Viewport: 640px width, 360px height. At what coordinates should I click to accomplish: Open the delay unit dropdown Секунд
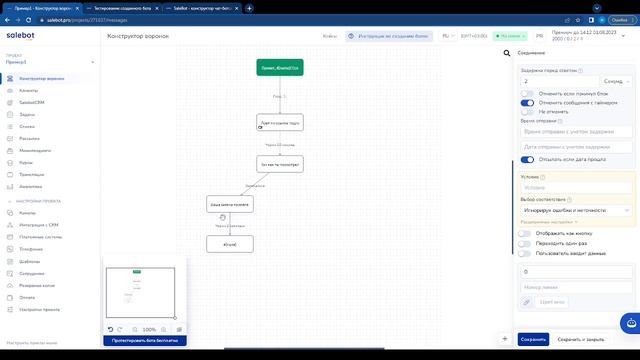616,81
